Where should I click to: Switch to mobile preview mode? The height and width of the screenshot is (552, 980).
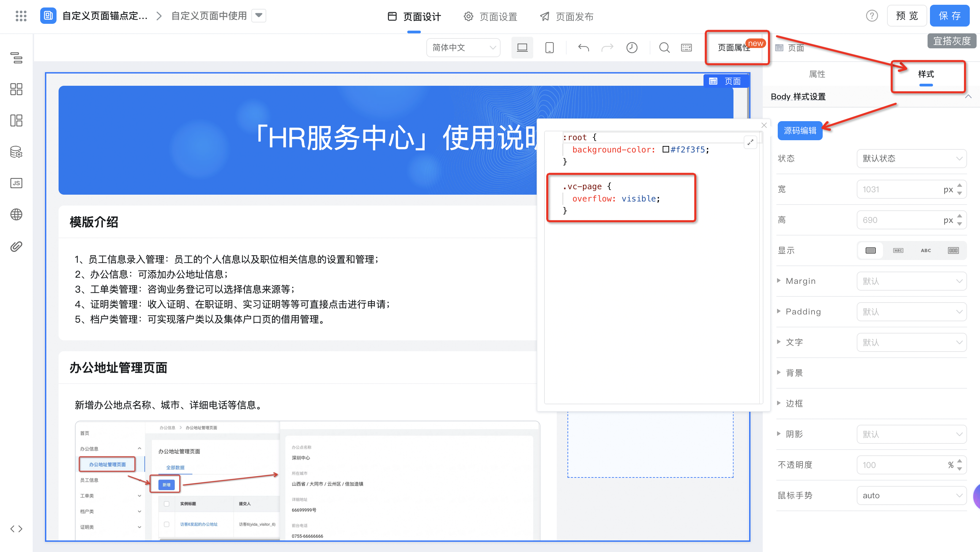(549, 48)
